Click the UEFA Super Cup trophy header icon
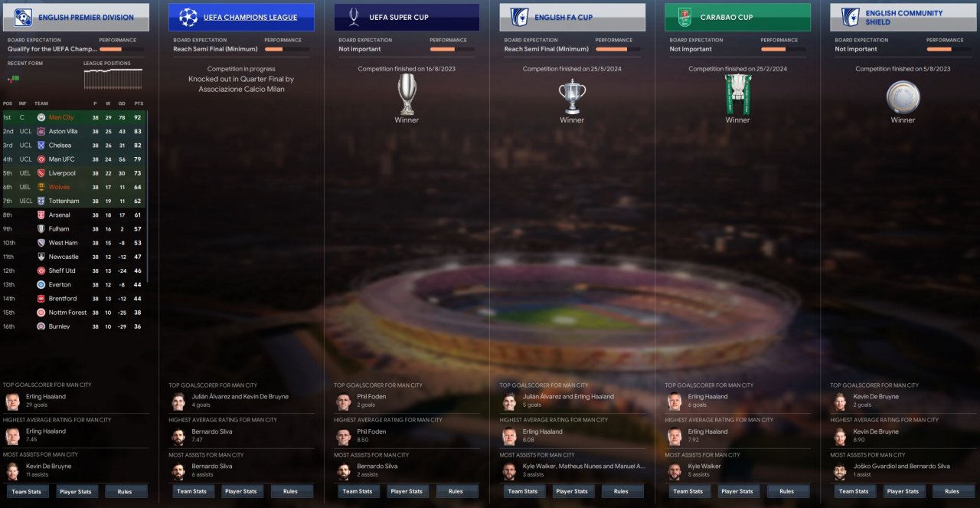Image resolution: width=980 pixels, height=508 pixels. pos(354,17)
